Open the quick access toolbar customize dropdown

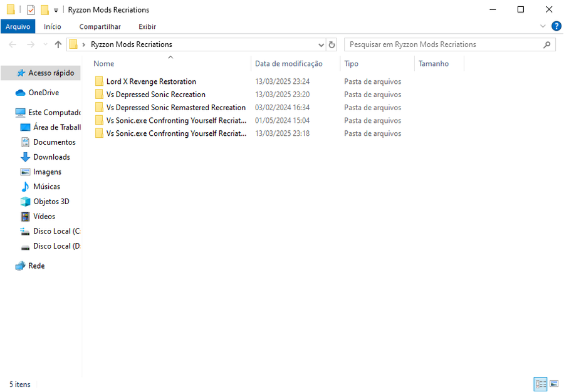[56, 11]
